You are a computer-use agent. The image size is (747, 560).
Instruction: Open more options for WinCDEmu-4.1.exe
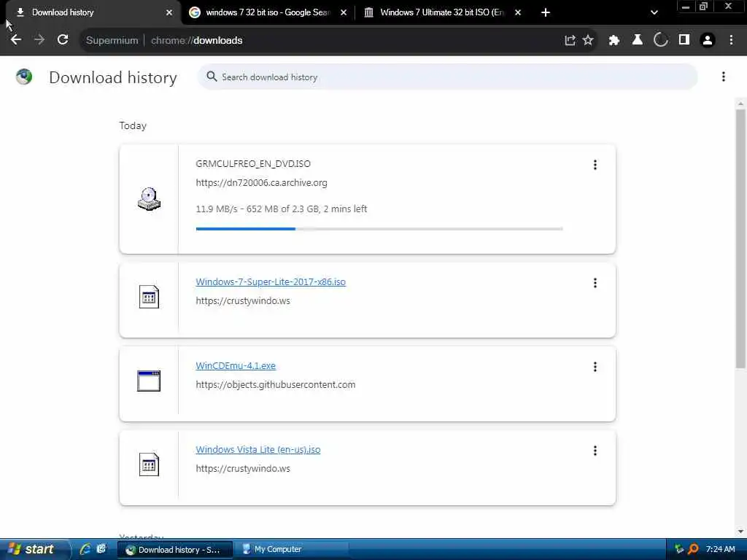tap(595, 367)
